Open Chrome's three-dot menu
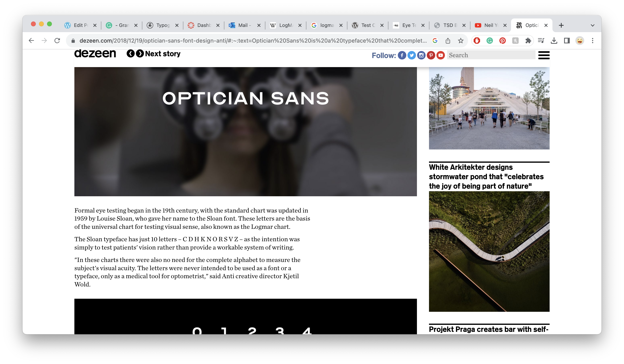The height and width of the screenshot is (364, 624). pos(593,41)
